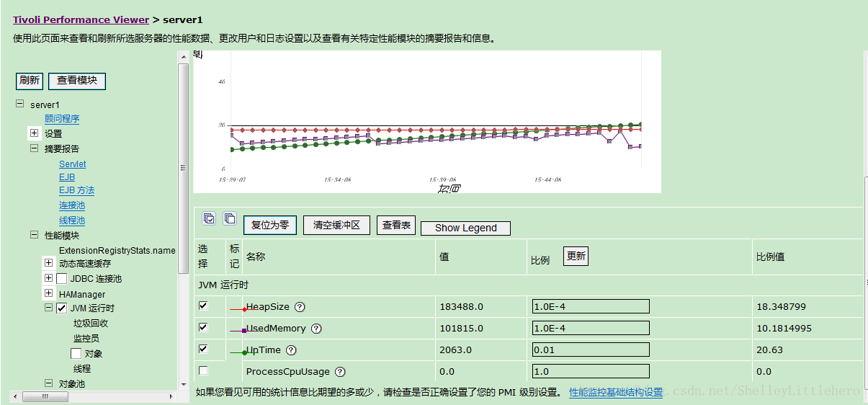Click the Show Legend button
Image resolution: width=868 pixels, height=405 pixels.
[x=465, y=228]
